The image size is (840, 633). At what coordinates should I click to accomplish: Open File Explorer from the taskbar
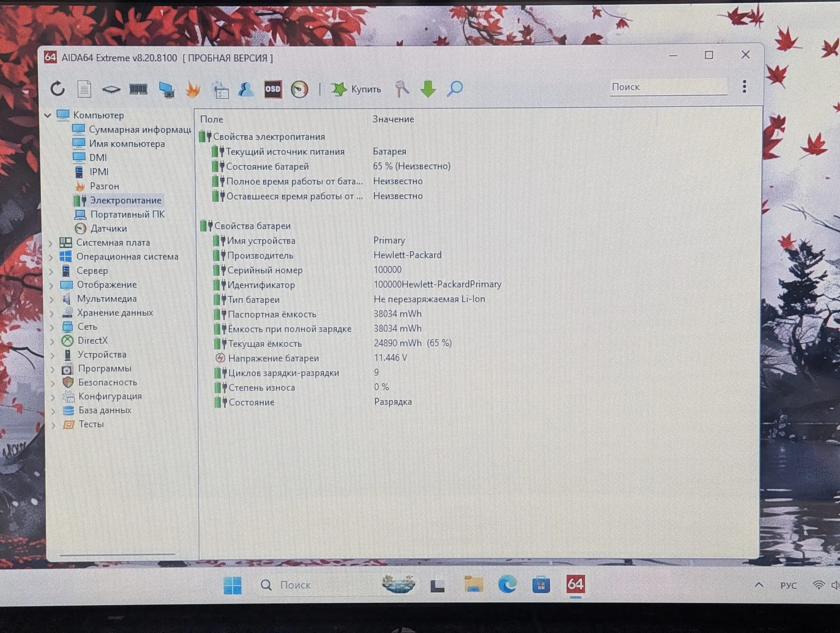tap(473, 585)
